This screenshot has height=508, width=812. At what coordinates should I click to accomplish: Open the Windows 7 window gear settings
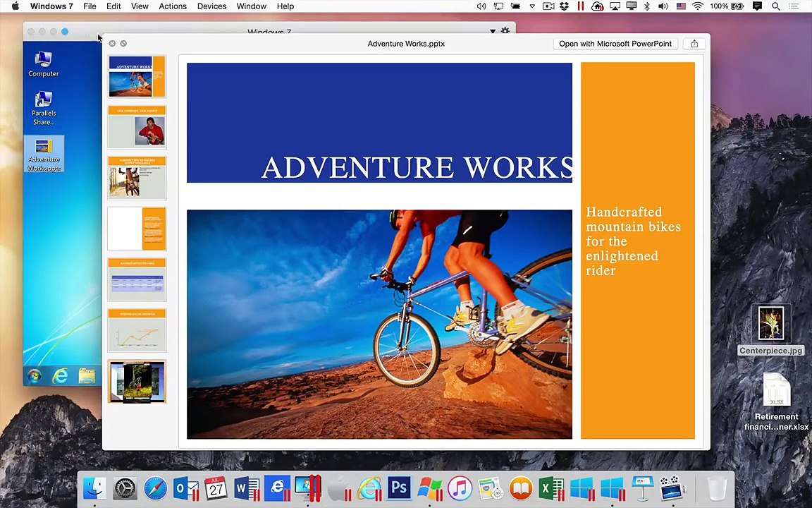tap(505, 31)
